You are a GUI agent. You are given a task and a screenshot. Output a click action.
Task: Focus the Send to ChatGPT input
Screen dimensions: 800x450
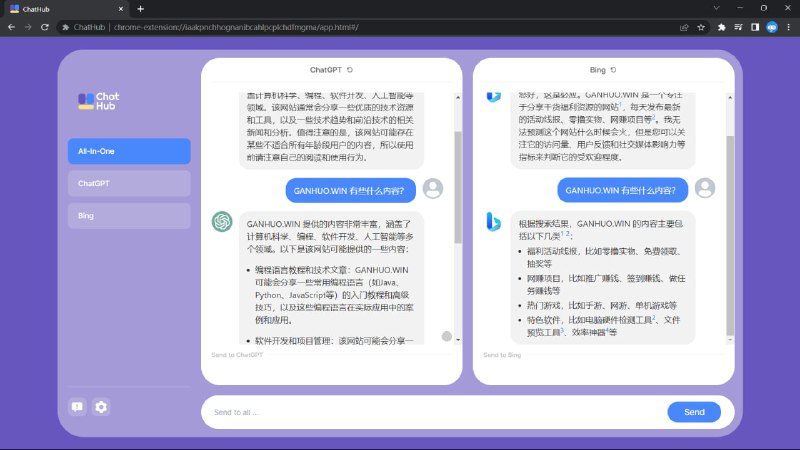coord(331,355)
